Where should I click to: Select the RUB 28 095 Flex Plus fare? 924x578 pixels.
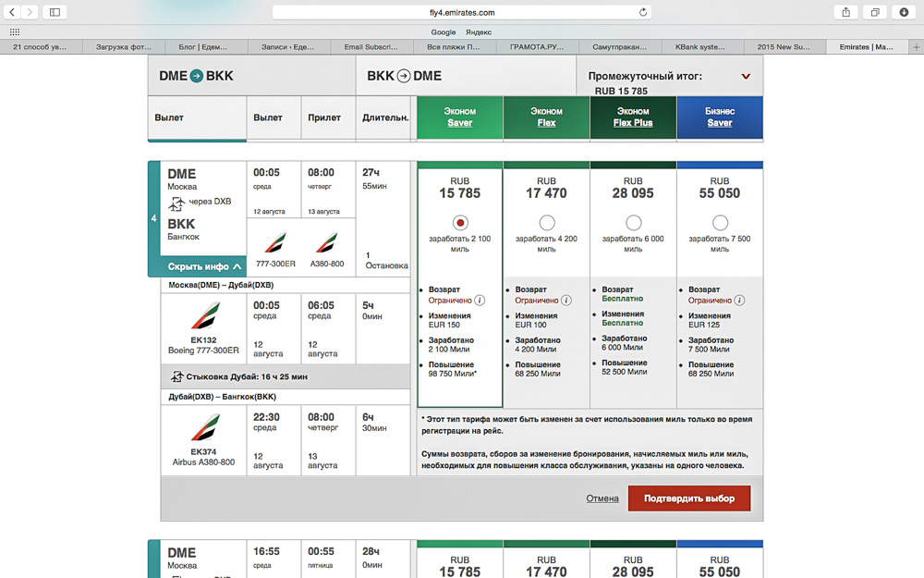[633, 223]
